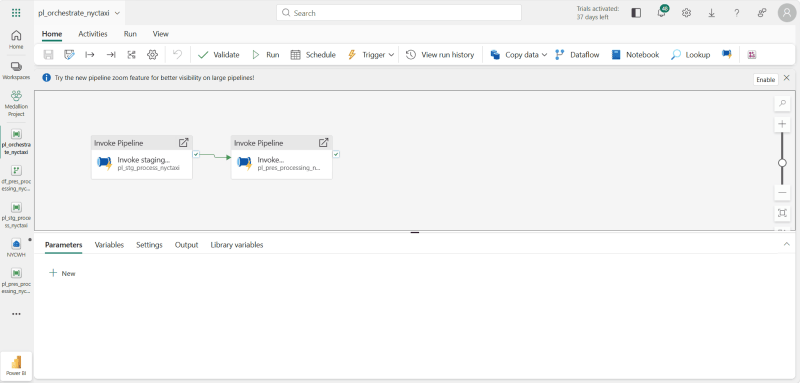Image resolution: width=800 pixels, height=383 pixels.
Task: Open Power BI experience switcher
Action: tap(16, 366)
